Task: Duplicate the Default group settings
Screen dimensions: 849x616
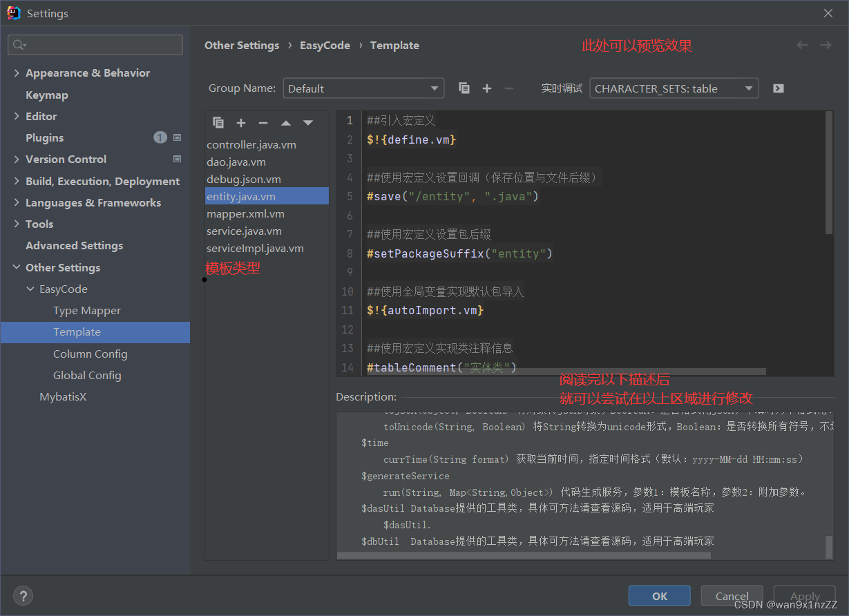Action: 464,88
